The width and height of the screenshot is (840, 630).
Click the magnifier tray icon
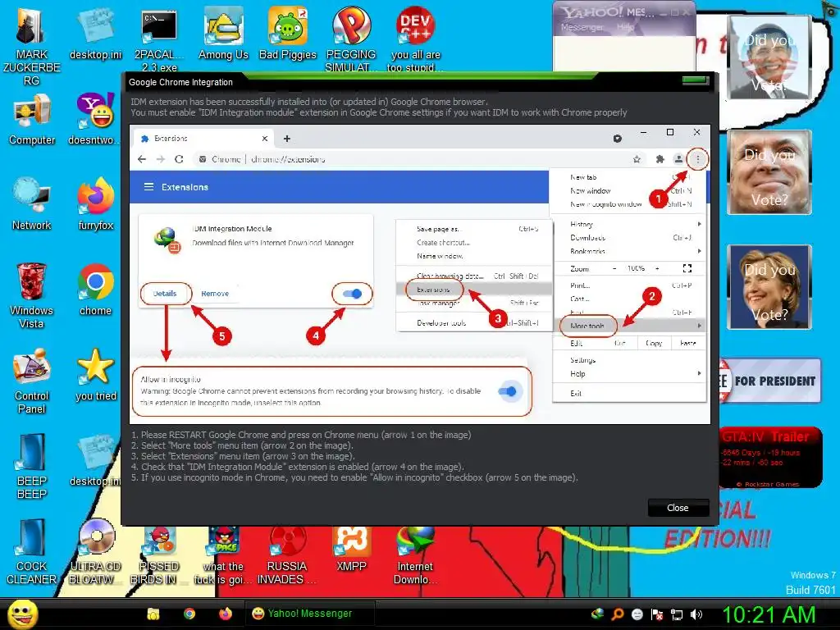[617, 614]
